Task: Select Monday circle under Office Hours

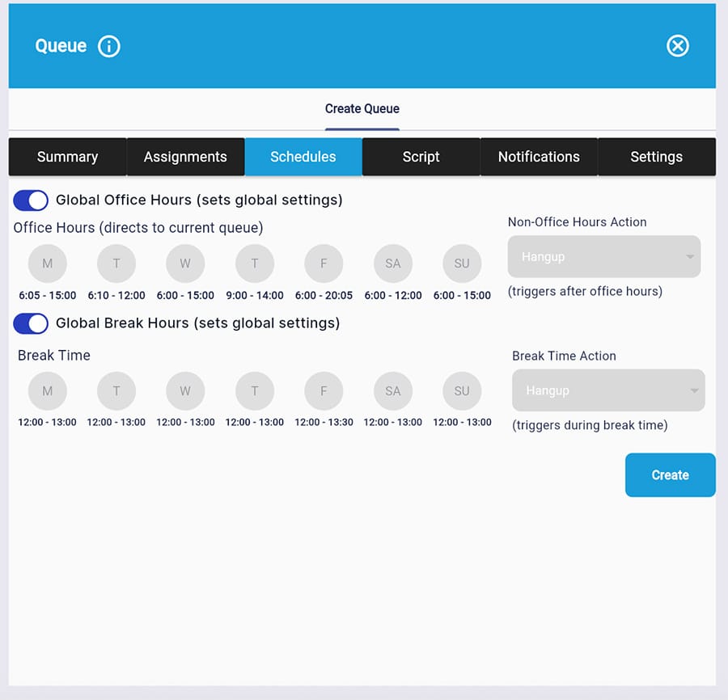Action: point(47,264)
